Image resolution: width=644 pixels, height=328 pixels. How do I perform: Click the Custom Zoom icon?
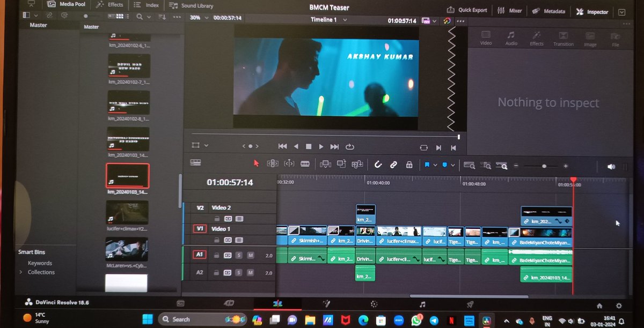pos(502,166)
